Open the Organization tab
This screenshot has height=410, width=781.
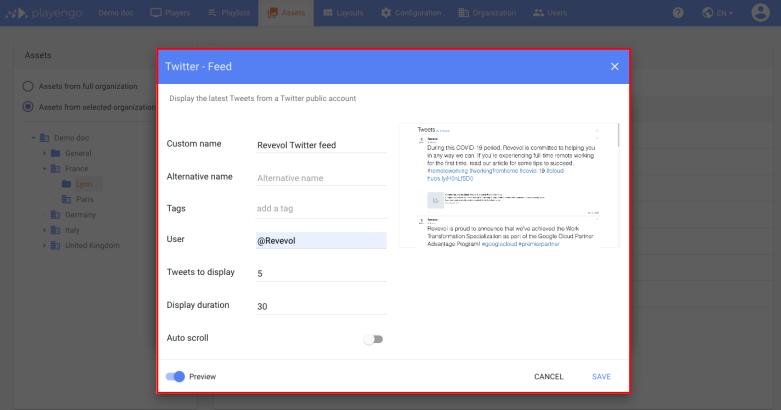pyautogui.click(x=487, y=13)
